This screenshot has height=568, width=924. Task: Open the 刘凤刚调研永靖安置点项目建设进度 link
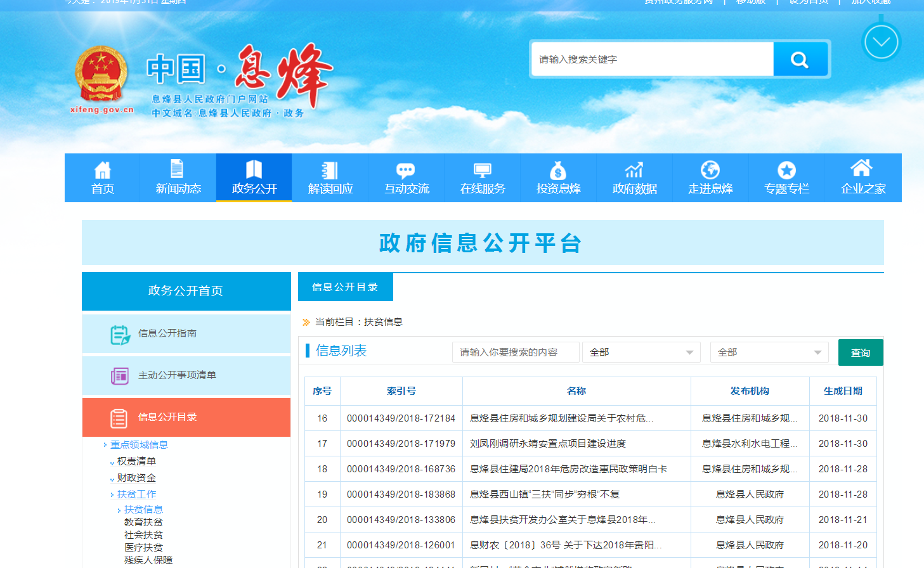(x=547, y=444)
